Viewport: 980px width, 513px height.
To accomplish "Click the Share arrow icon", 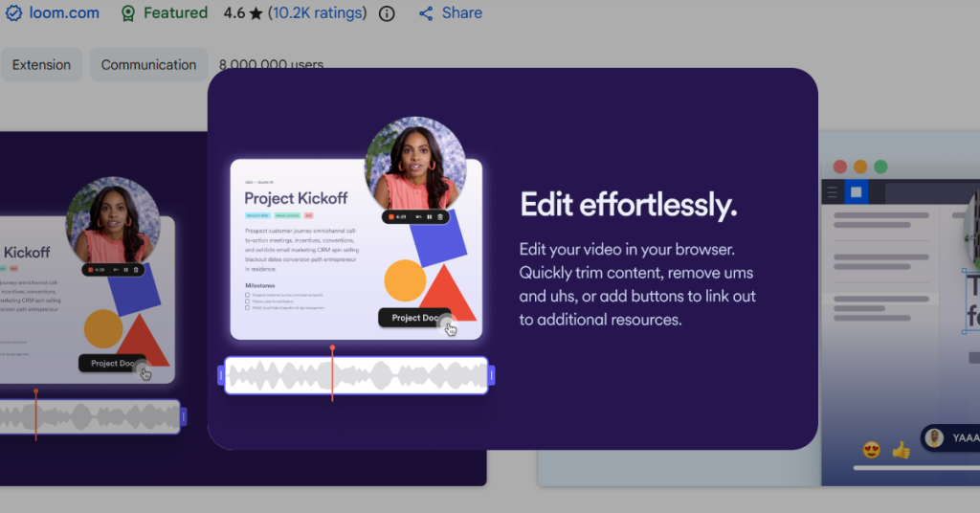I will coord(427,13).
